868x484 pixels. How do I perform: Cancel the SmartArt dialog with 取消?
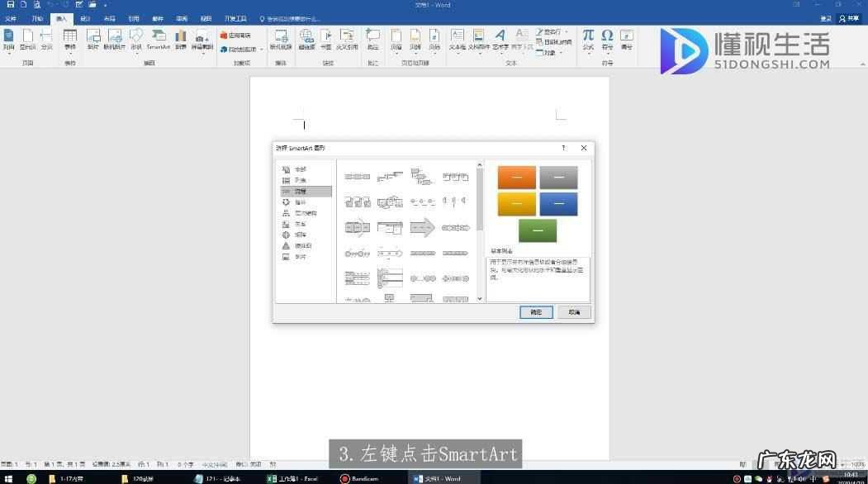pyautogui.click(x=573, y=312)
